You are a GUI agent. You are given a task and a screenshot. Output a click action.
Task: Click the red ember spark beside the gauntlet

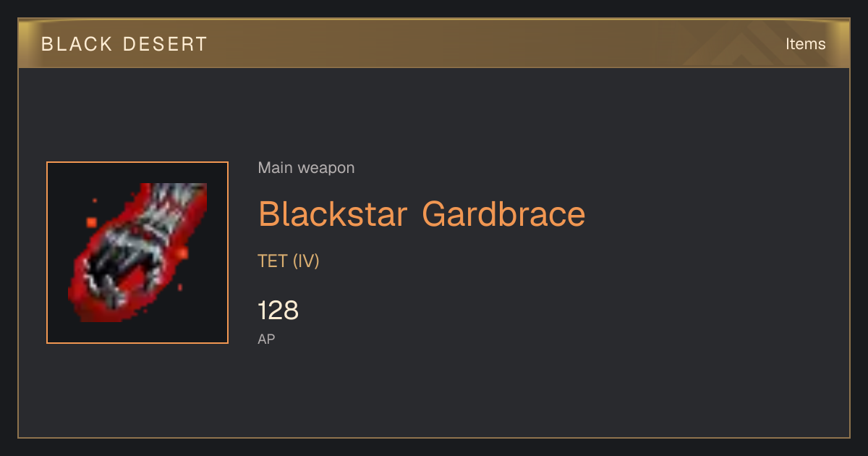[x=91, y=221]
